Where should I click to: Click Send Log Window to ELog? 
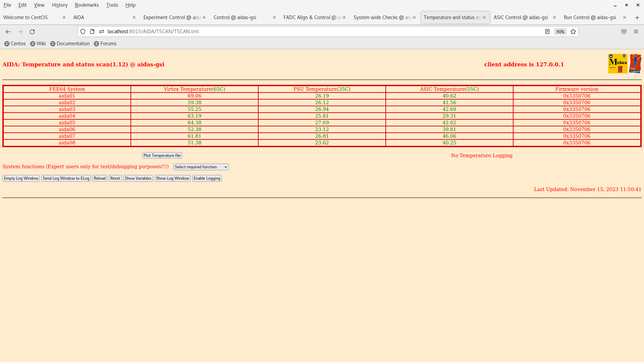[66, 178]
